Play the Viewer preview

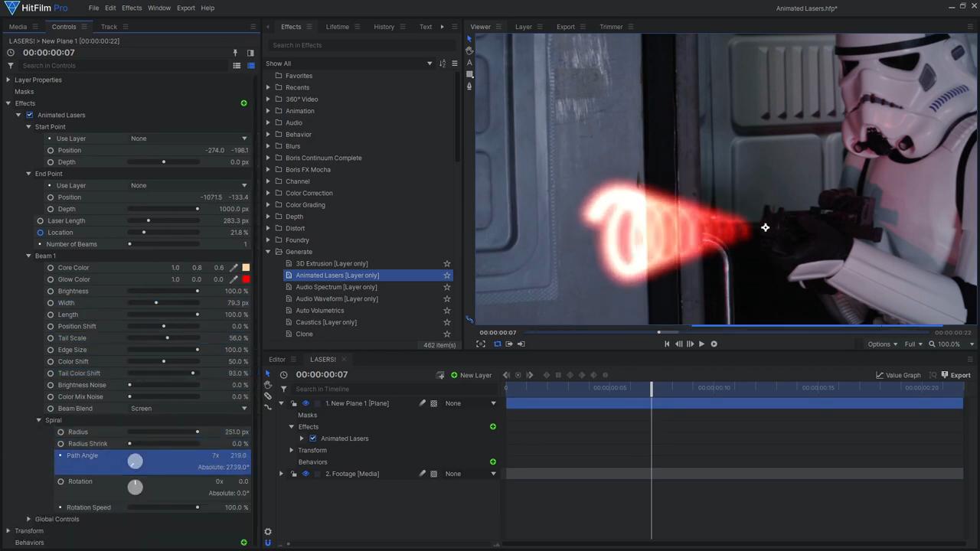click(701, 344)
